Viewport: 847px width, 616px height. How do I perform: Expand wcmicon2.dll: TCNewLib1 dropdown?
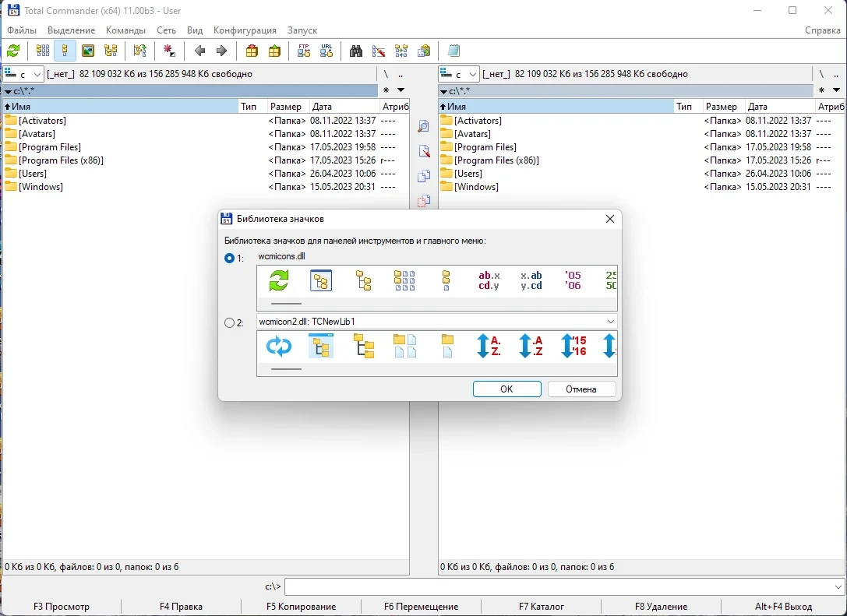436,322
